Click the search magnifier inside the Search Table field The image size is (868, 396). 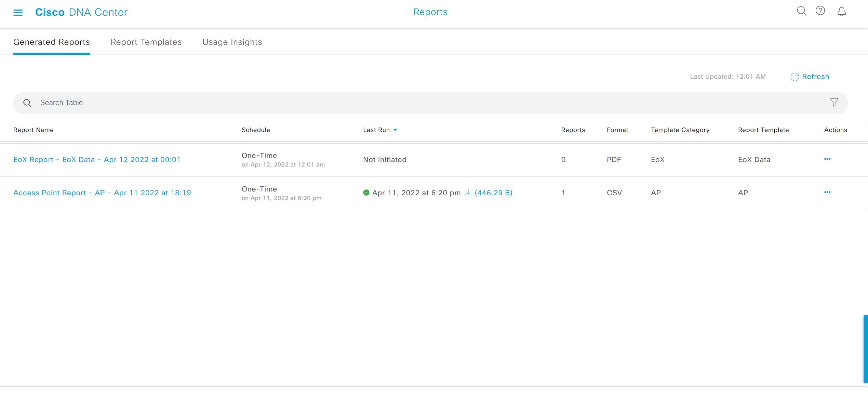(27, 103)
